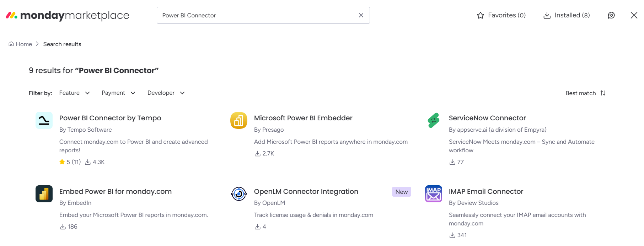
Task: Click the ServiceNow Connector green icon
Action: 434,120
